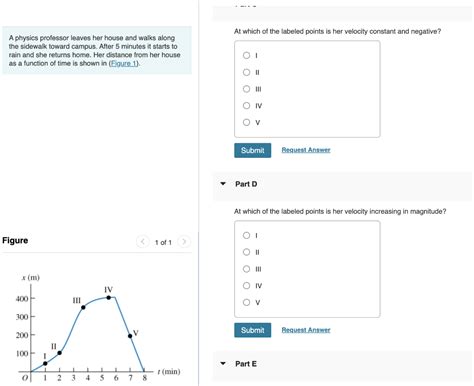Pick option V for constant negative velocity

(x=246, y=122)
